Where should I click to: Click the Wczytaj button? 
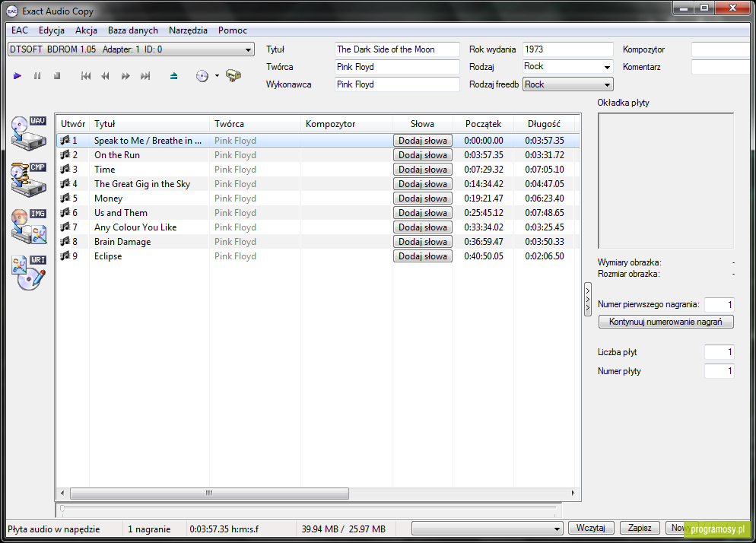(591, 528)
